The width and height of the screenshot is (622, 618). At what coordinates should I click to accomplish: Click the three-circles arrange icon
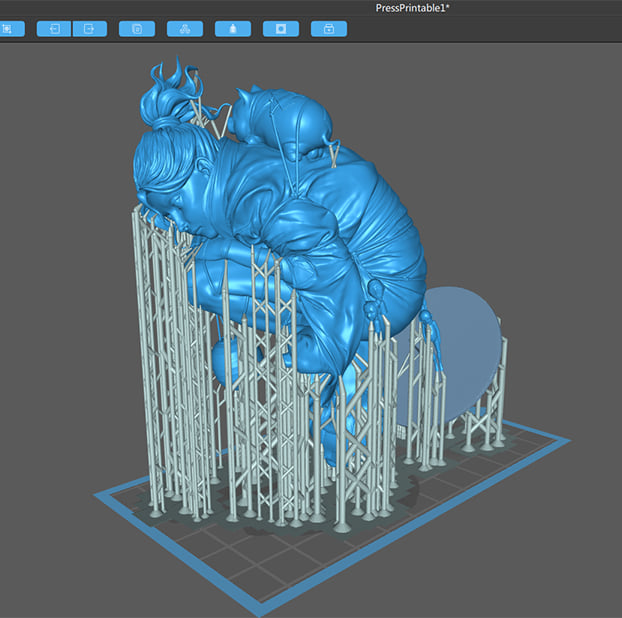(x=185, y=28)
